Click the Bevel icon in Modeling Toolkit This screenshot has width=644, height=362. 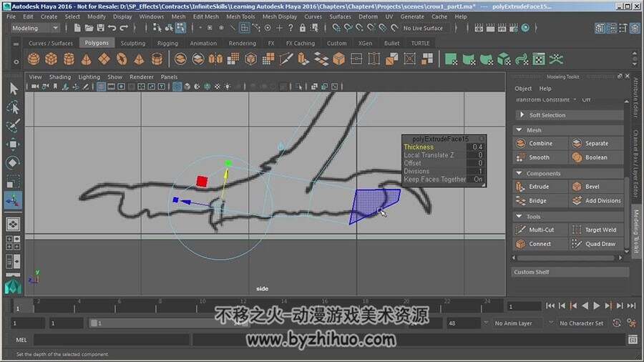(x=577, y=187)
